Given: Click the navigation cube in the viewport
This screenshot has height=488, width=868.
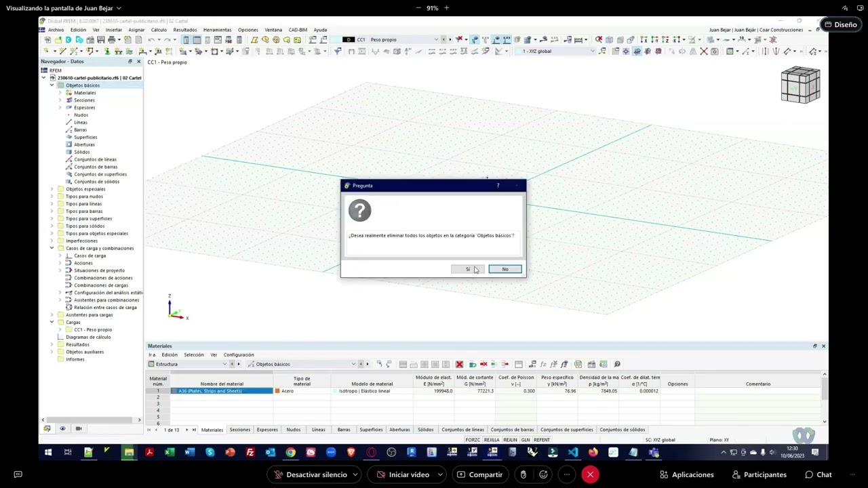Looking at the screenshot, I should (x=800, y=85).
